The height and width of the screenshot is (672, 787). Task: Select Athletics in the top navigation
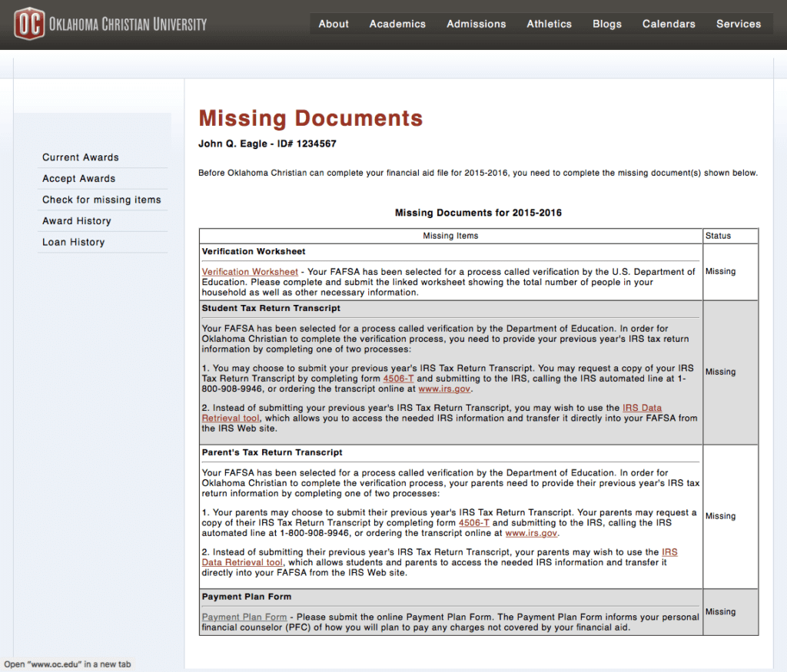549,24
